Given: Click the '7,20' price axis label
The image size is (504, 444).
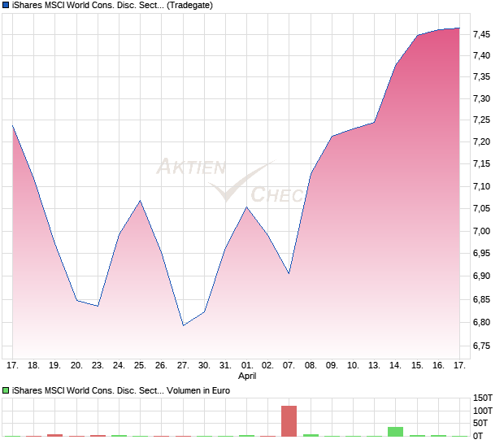Looking at the screenshot, I should [x=481, y=141].
